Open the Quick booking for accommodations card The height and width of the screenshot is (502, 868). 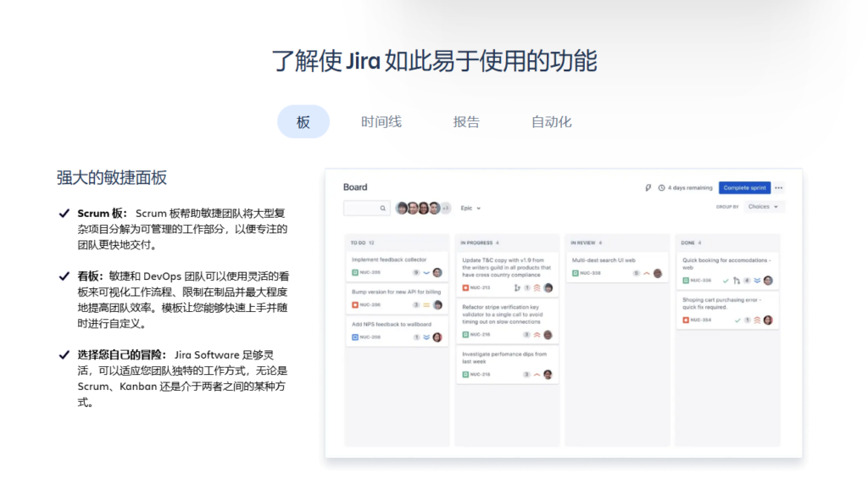click(727, 271)
